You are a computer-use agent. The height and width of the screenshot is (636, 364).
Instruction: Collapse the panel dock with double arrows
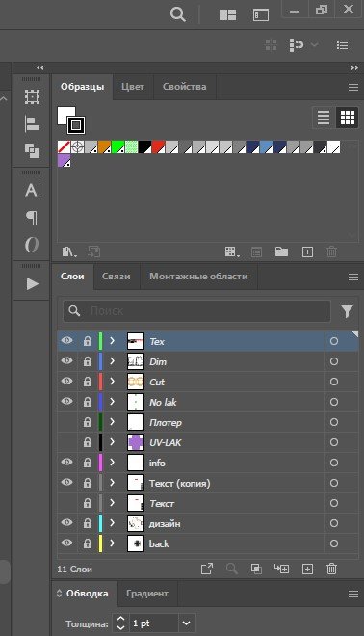point(354,68)
